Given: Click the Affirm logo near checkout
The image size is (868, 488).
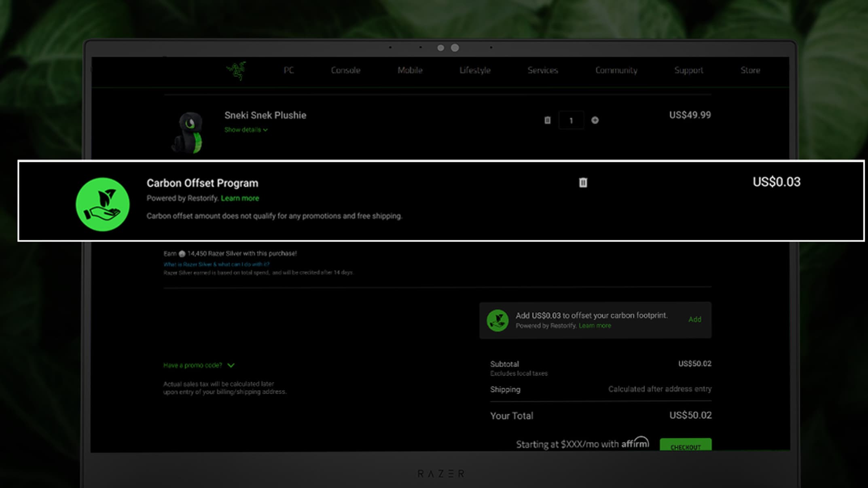Looking at the screenshot, I should point(635,443).
